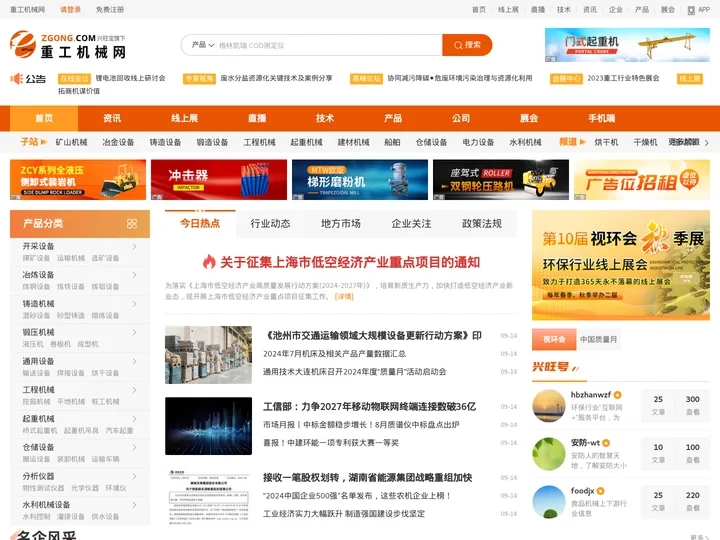Open the 梯形磨粉机 banner
The width and height of the screenshot is (720, 540).
360,180
